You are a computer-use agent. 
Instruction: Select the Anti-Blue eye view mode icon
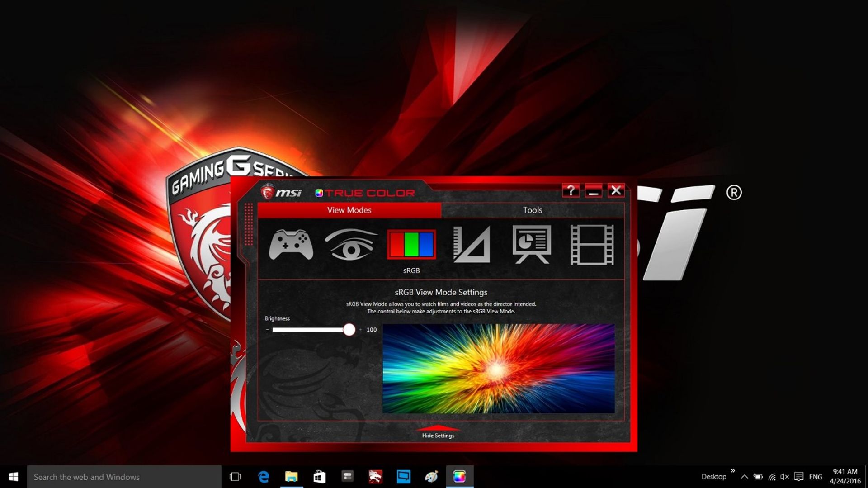coord(351,244)
